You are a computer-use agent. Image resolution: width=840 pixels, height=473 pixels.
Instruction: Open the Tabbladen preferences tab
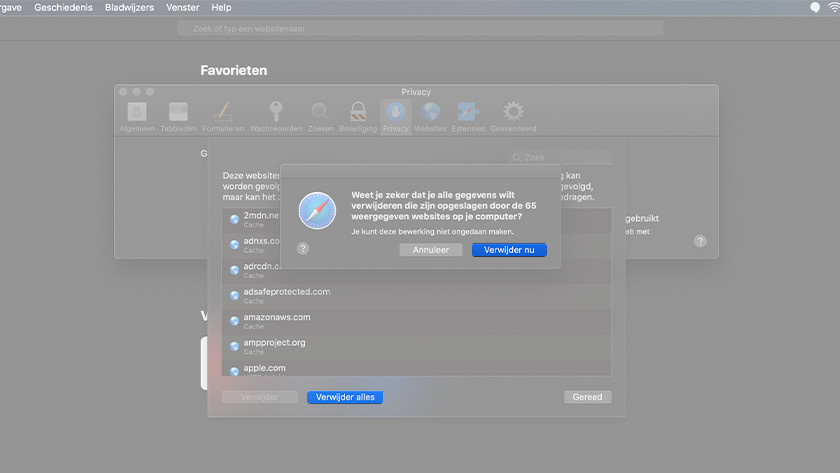point(178,117)
